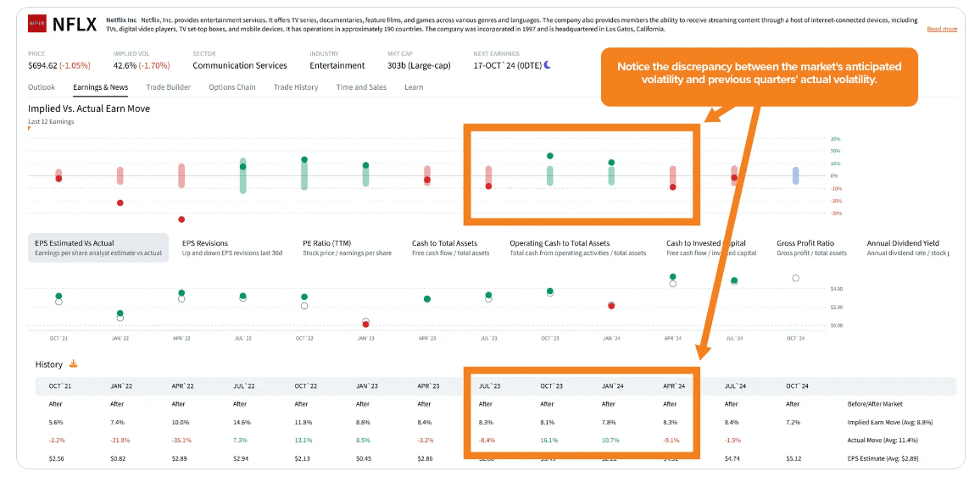The image size is (980, 477).
Task: Click the moon icon beside next earnings date
Action: tap(547, 64)
